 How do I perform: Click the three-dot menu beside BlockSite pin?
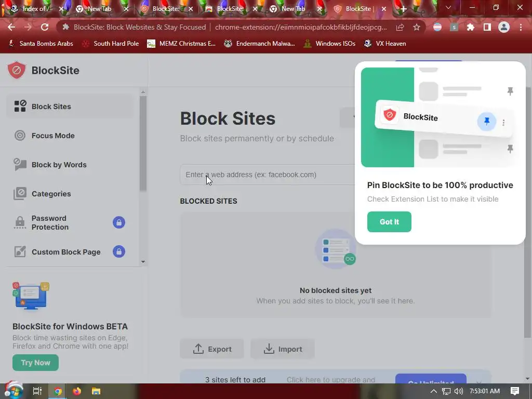(x=503, y=123)
